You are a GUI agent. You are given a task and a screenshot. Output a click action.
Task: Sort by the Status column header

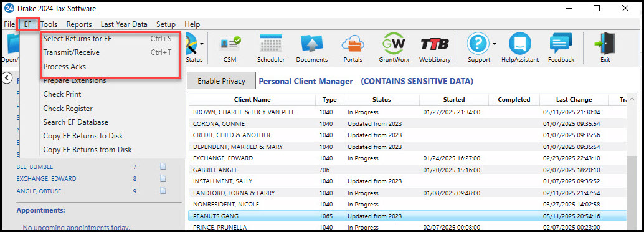click(x=382, y=100)
